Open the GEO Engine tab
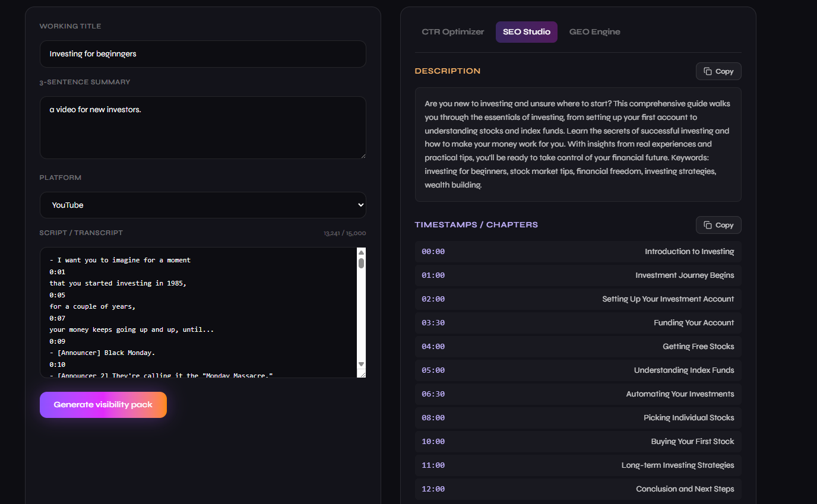The image size is (817, 504). 594,32
